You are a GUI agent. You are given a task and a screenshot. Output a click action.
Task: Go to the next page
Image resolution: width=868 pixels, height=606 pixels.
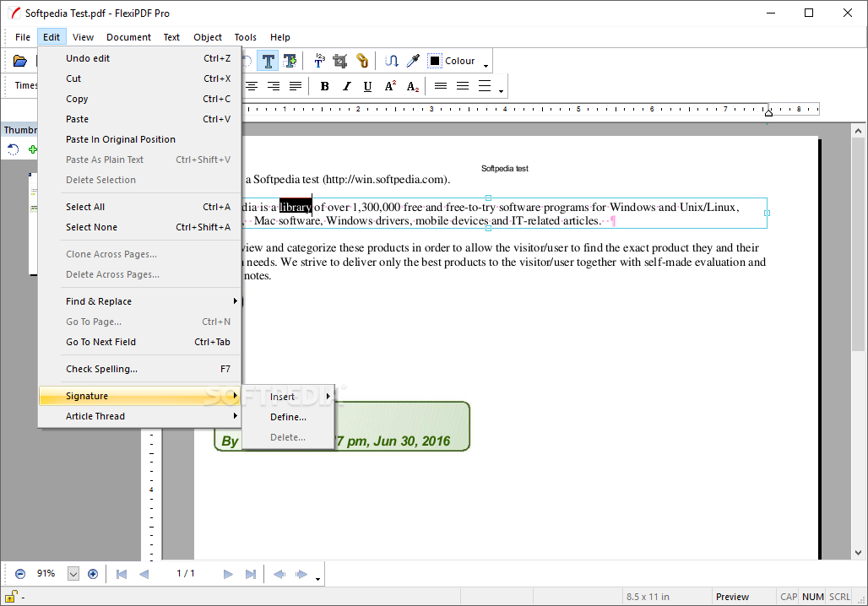(x=227, y=574)
